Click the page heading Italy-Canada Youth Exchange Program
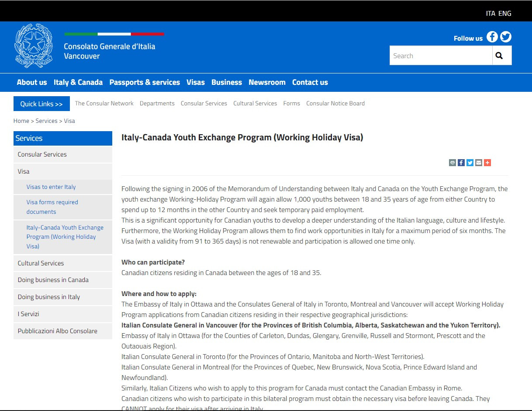The image size is (532, 411). click(x=242, y=137)
